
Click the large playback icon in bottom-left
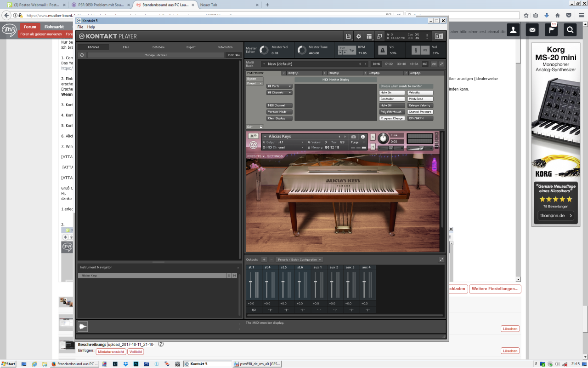[83, 327]
